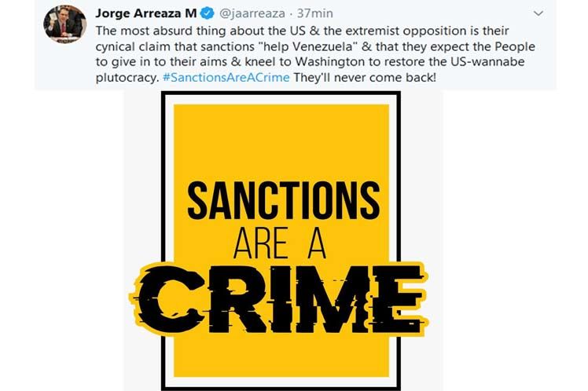This screenshot has height=391, width=588.
Task: Open Jorge Arreaza's profile picture
Action: tap(65, 24)
